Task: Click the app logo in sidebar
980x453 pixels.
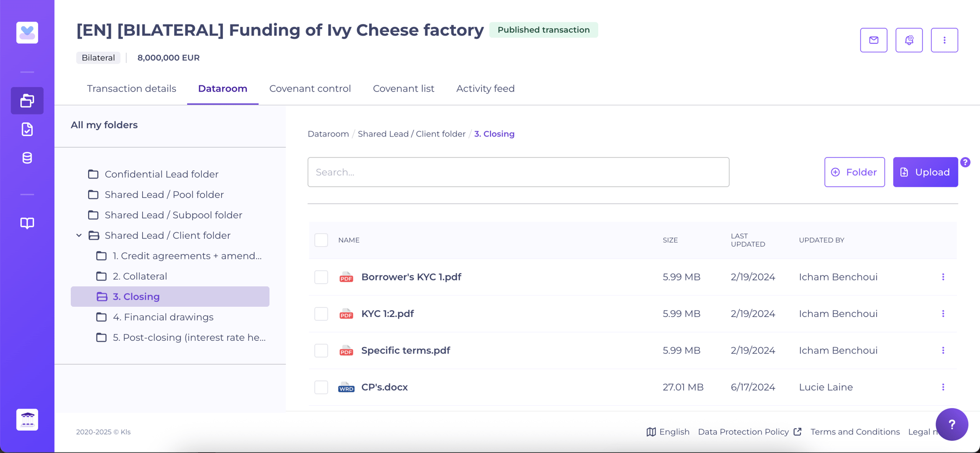Action: [x=27, y=33]
